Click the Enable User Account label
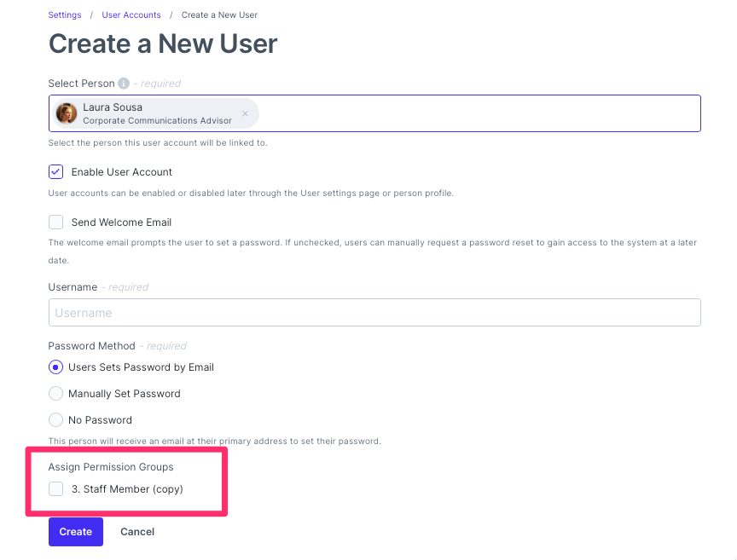Screen dimensions: 737x560 point(120,171)
